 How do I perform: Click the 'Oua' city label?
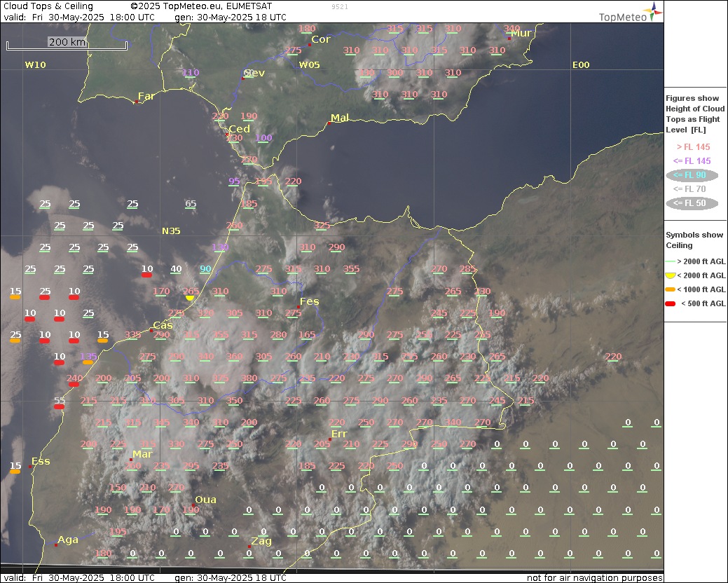coord(206,500)
